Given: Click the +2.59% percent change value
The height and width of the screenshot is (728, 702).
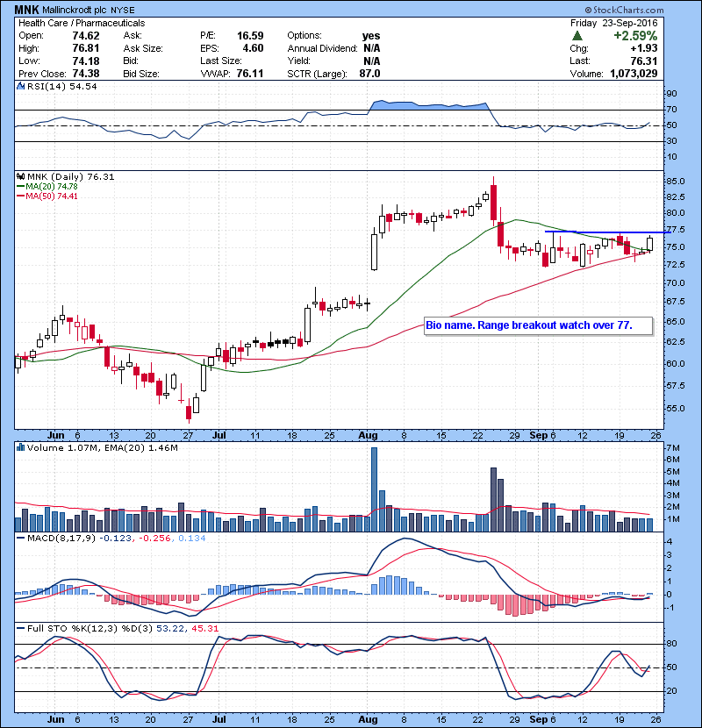Looking at the screenshot, I should [635, 36].
